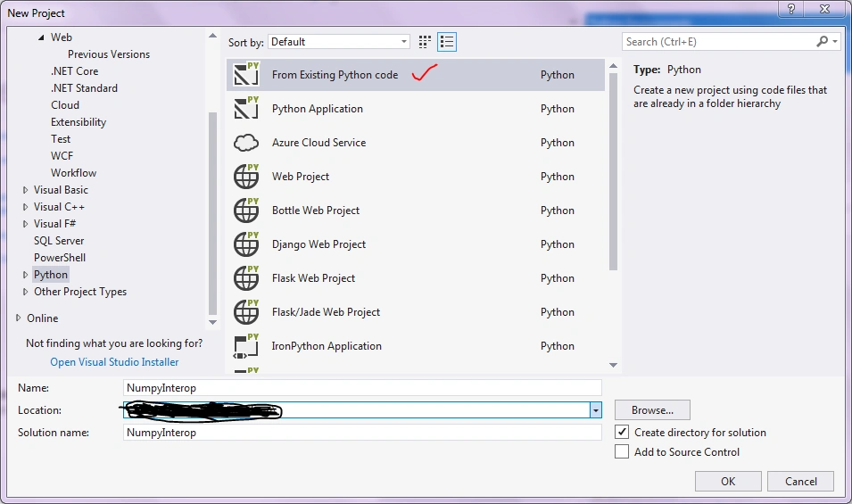Switch to medium icons list view
Image resolution: width=852 pixels, height=504 pixels.
(x=447, y=42)
